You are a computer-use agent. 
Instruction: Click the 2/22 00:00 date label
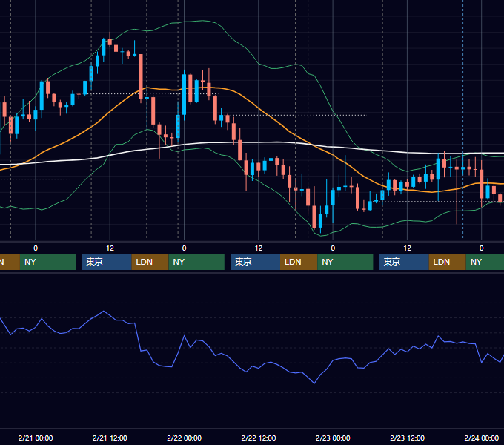pyautogui.click(x=184, y=438)
